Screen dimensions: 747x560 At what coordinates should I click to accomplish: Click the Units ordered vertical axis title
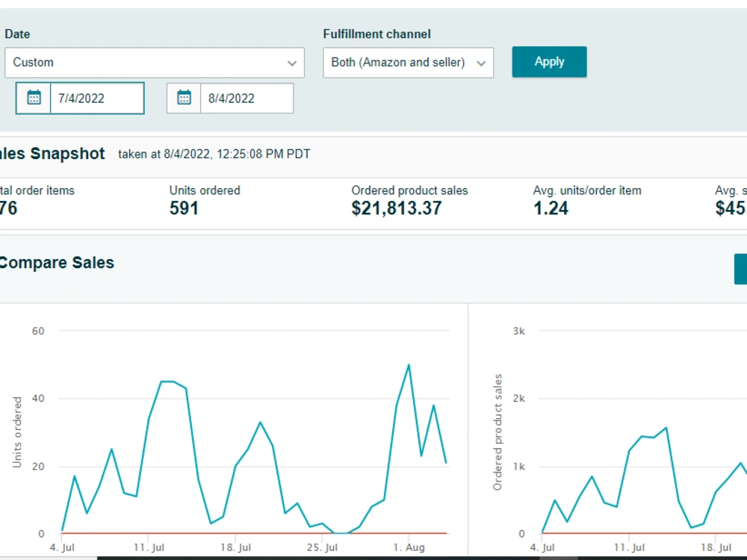[x=17, y=432]
